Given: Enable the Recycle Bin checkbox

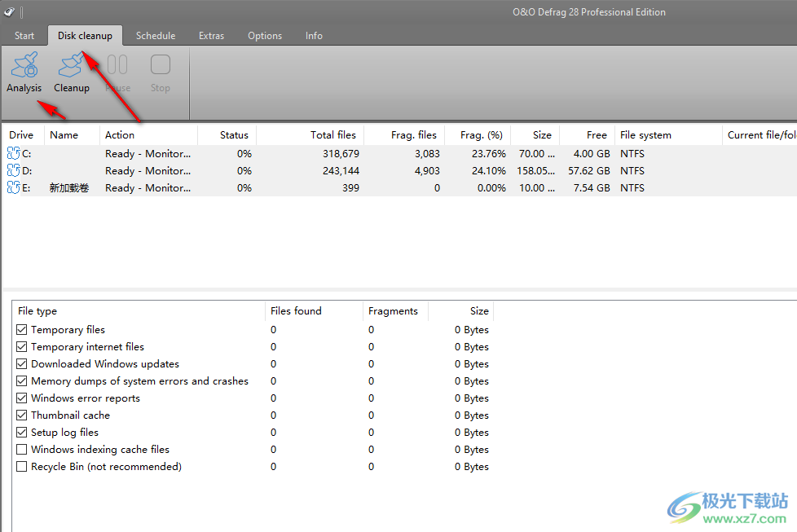Looking at the screenshot, I should (x=22, y=467).
